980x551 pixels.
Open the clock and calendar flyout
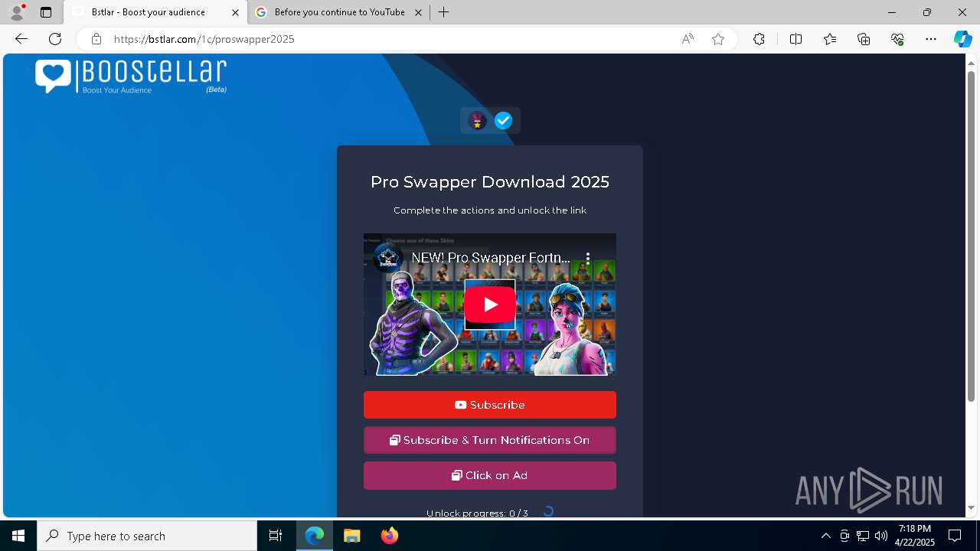pyautogui.click(x=915, y=536)
